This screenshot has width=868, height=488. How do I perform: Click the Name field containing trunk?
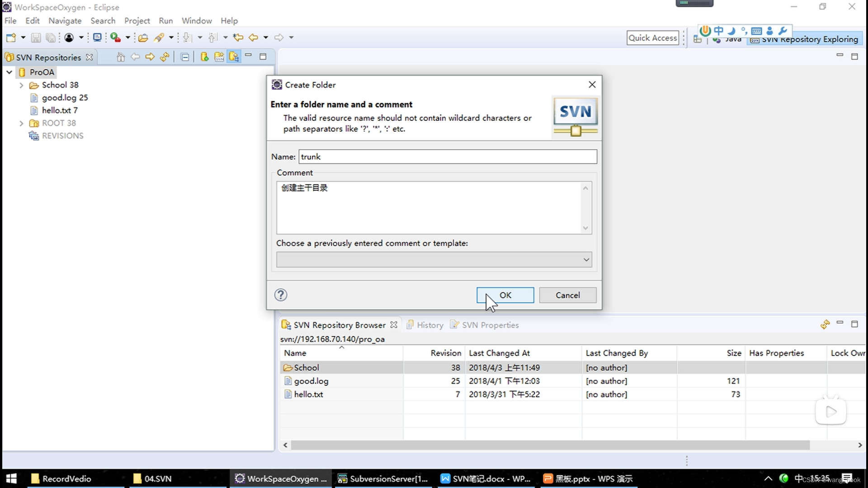[x=448, y=157]
